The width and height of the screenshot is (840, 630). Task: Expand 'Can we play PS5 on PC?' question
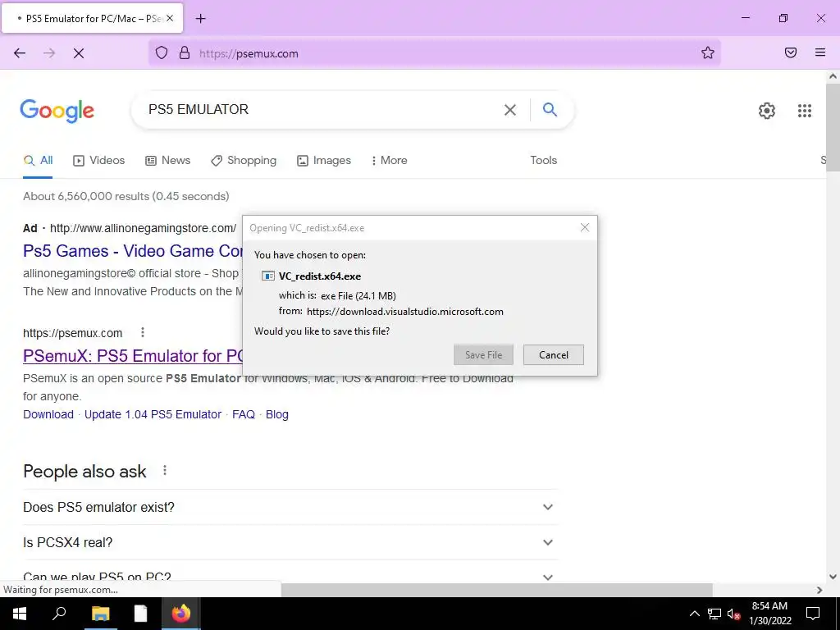point(290,577)
